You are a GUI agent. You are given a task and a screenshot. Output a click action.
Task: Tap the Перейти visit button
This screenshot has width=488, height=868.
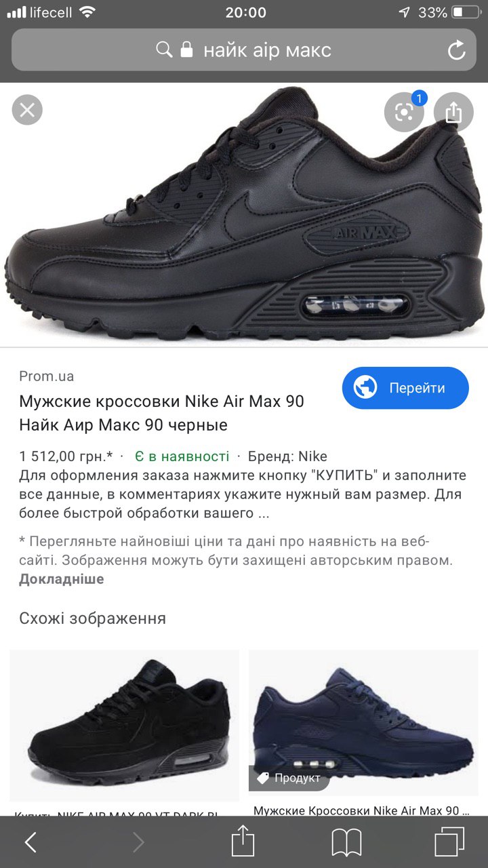point(405,388)
